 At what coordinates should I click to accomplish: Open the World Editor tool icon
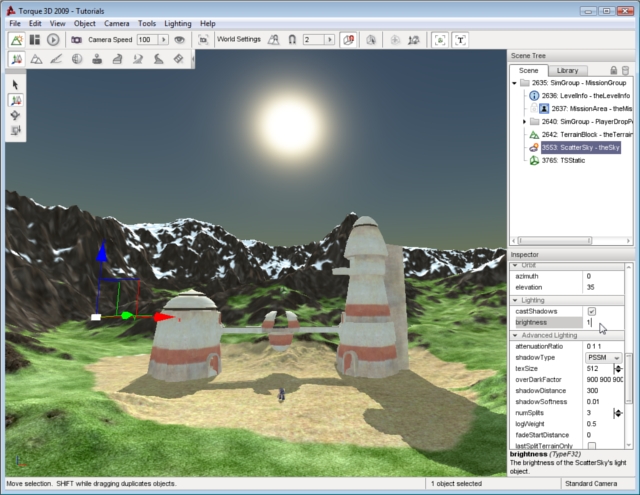coord(17,40)
